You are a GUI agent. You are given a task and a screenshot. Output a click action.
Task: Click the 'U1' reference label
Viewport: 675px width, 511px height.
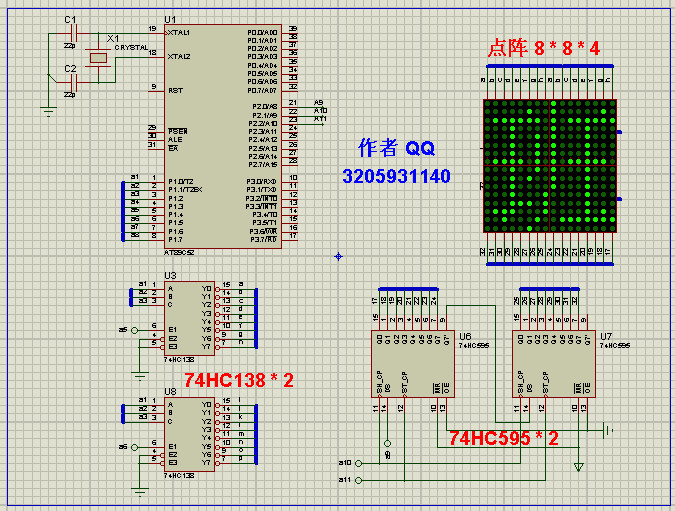[170, 19]
